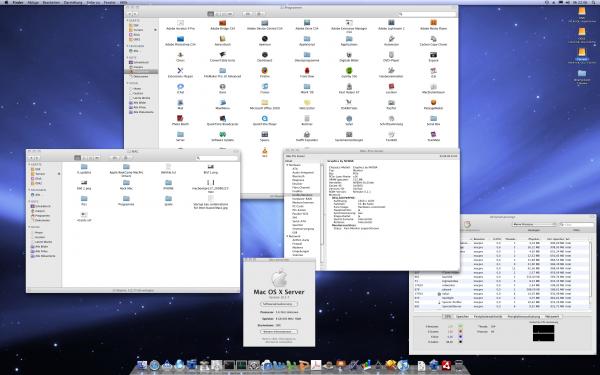Select the Carbon Copy Cloner icon
Image resolution: width=600 pixels, height=375 pixels.
tap(433, 39)
